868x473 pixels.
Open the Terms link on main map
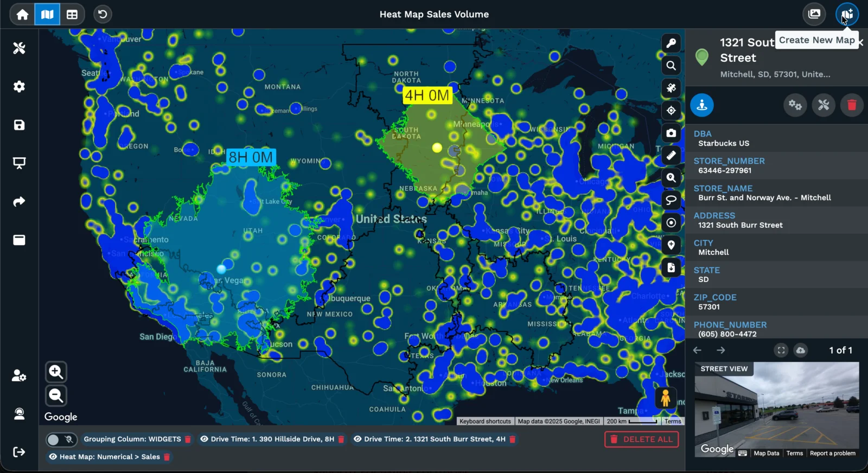673,421
